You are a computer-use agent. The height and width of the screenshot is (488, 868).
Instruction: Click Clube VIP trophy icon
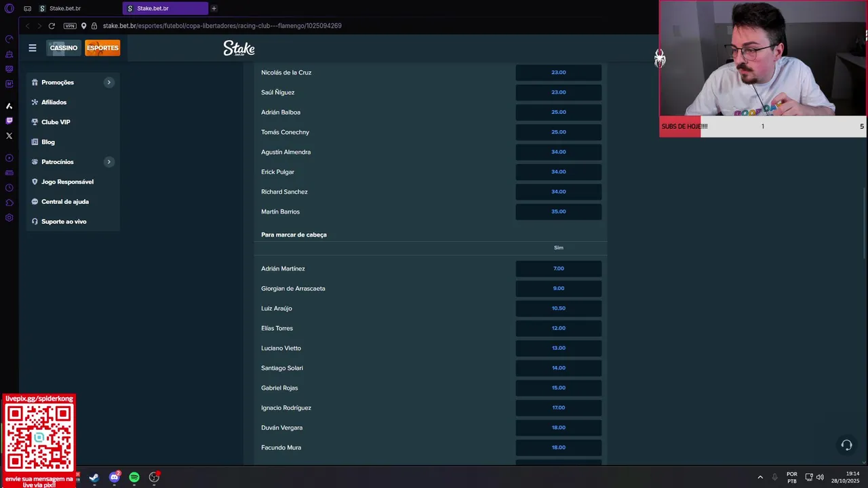point(35,122)
